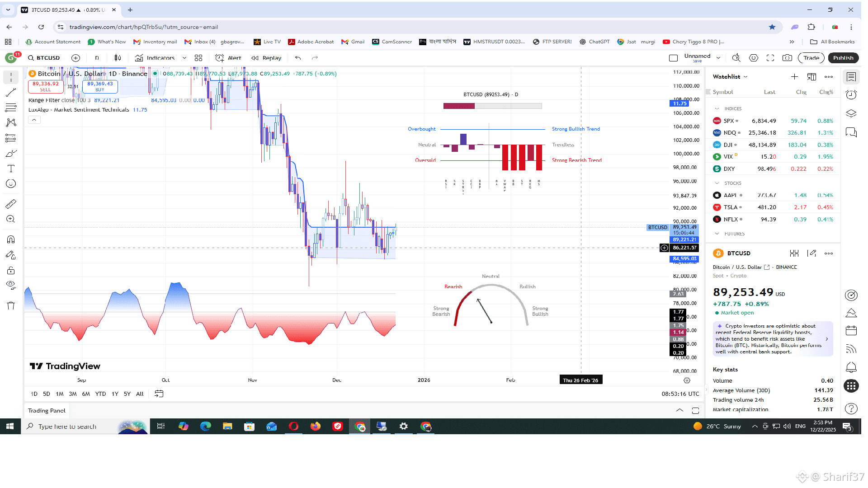
Task: Open the Trading Panel tab
Action: [47, 411]
